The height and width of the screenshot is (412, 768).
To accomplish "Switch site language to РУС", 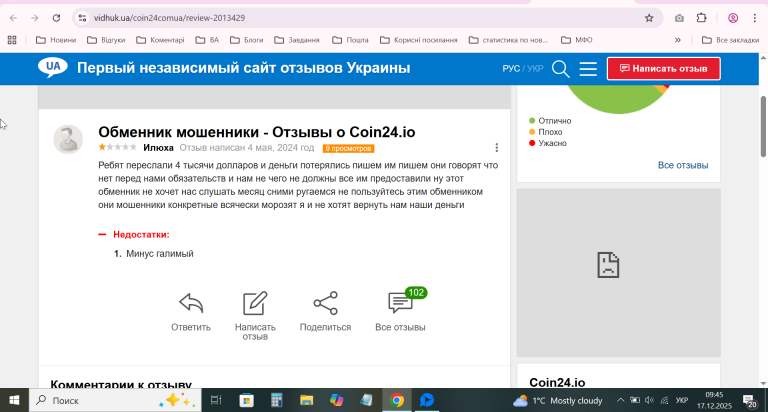I will (511, 68).
